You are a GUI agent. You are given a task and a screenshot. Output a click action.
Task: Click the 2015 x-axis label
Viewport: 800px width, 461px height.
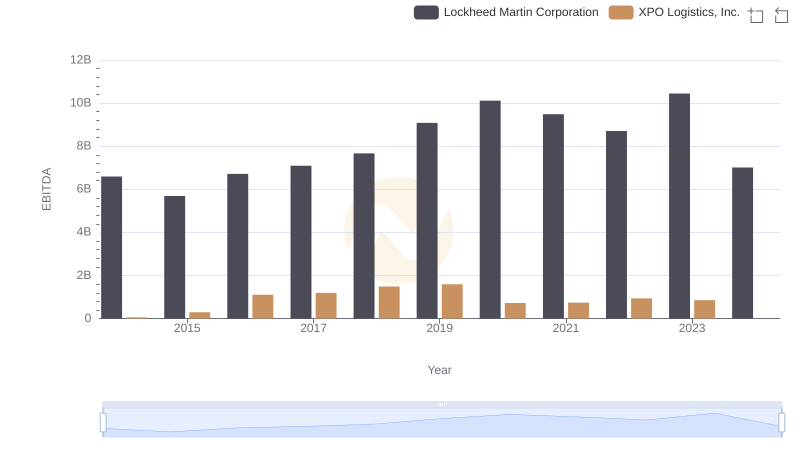point(187,328)
